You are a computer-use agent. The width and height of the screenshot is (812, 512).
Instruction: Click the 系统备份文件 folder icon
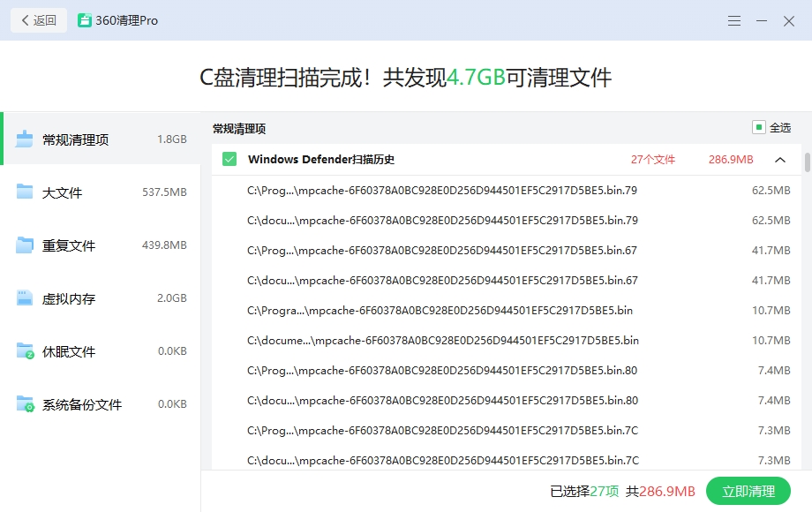[x=25, y=404]
